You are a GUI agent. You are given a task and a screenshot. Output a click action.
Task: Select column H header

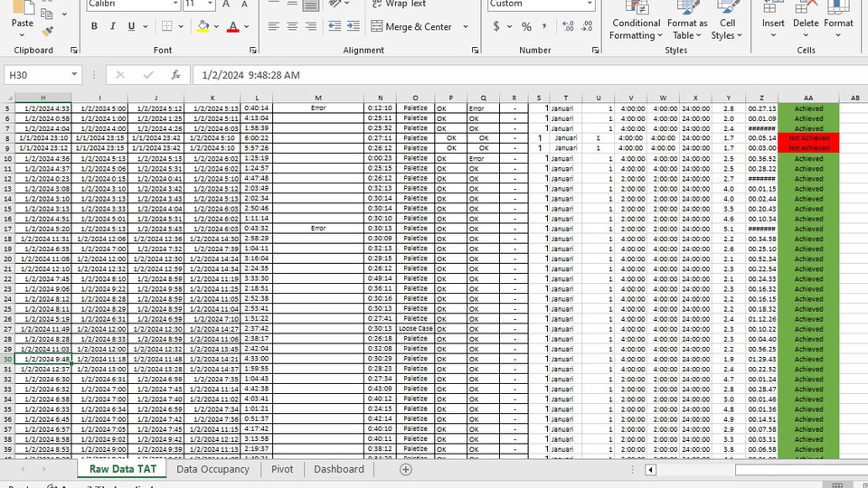pyautogui.click(x=43, y=98)
